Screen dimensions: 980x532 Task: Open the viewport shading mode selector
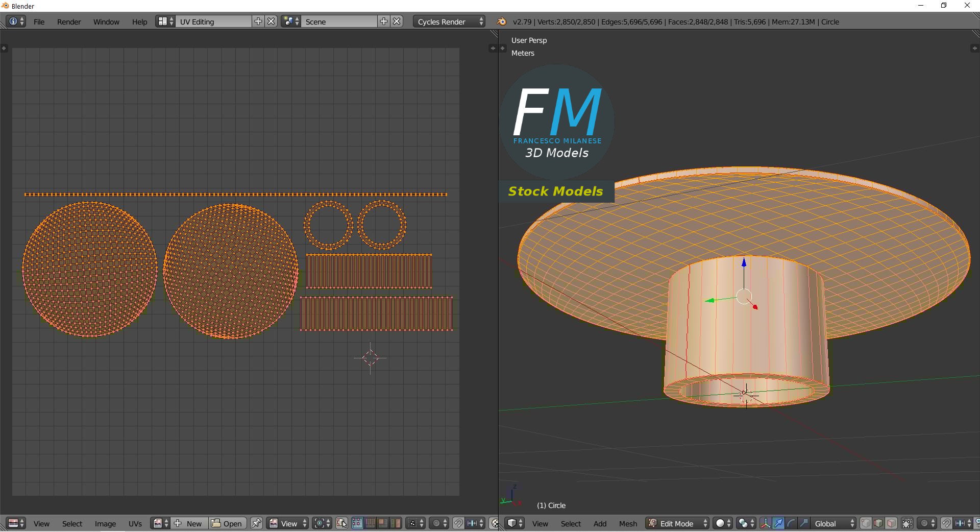tap(723, 523)
